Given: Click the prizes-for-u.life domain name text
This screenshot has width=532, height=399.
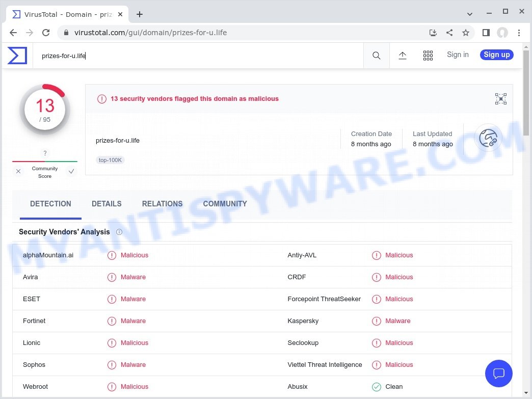Looking at the screenshot, I should tap(117, 141).
